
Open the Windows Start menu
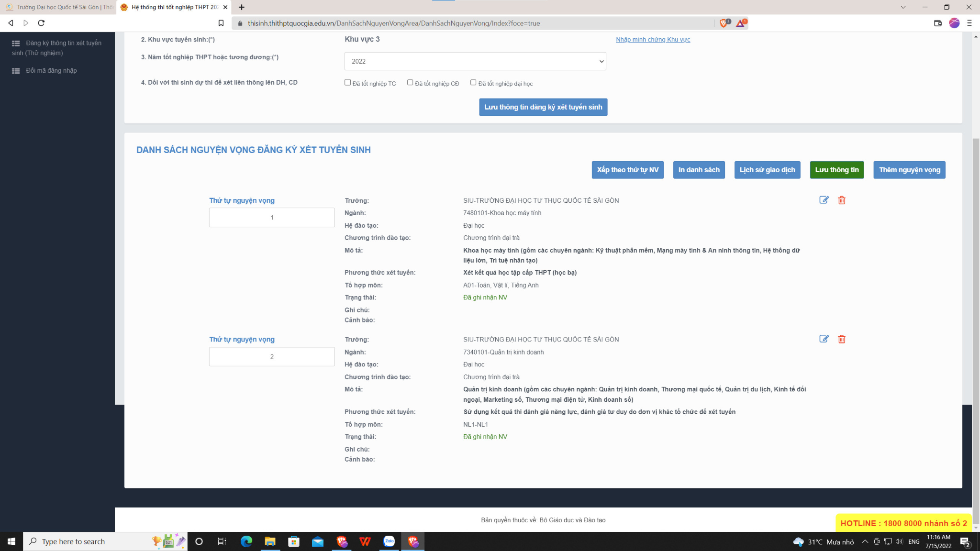click(x=11, y=541)
